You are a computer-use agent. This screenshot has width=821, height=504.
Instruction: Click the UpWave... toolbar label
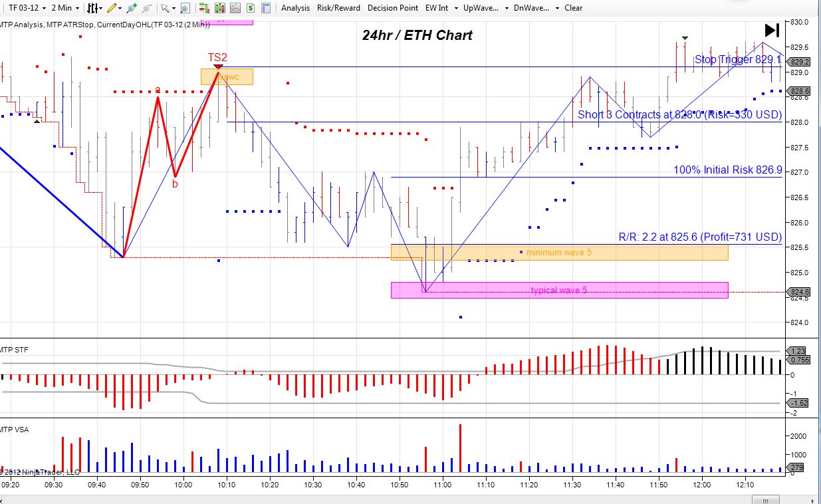pyautogui.click(x=482, y=8)
